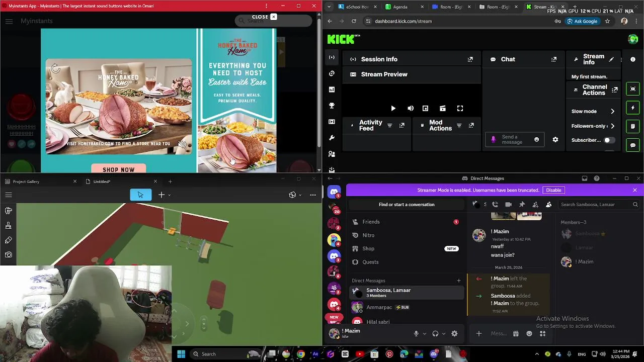This screenshot has width=644, height=362.
Task: Open the add object plus tool in the 3D editor
Action: 162,195
